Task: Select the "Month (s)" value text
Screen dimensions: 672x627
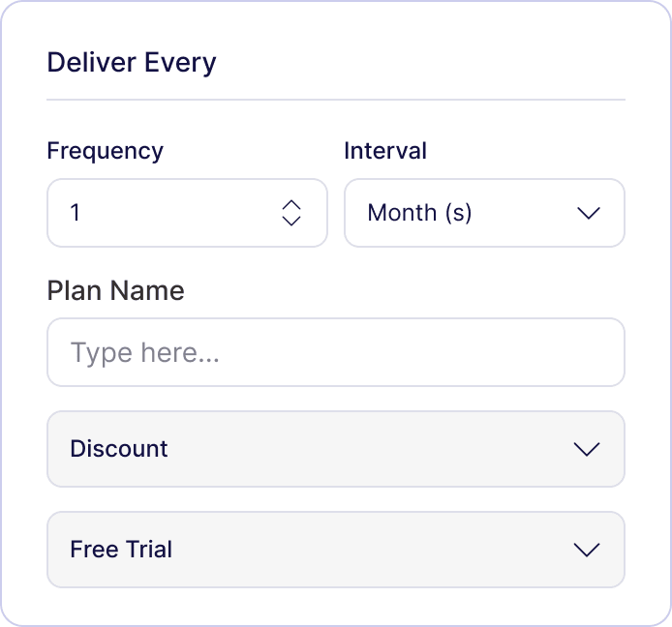Action: 419,213
